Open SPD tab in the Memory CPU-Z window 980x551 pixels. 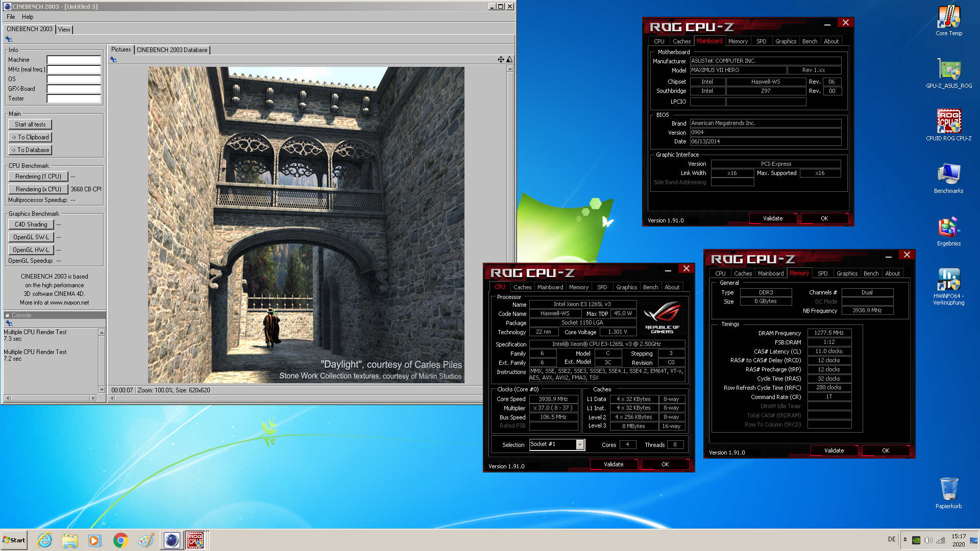point(822,273)
